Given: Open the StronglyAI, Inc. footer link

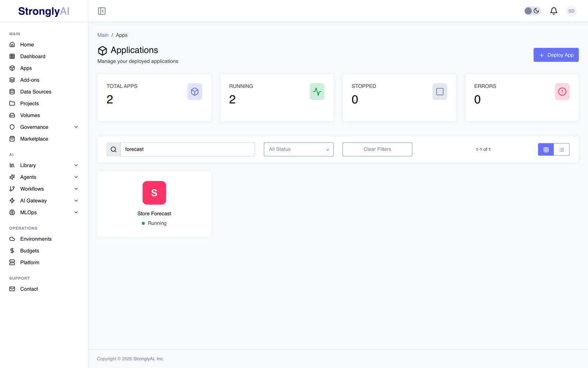Looking at the screenshot, I should (148, 359).
